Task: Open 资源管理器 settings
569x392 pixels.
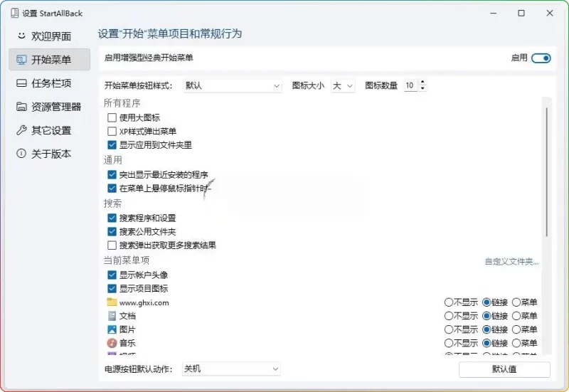Action: click(x=49, y=107)
